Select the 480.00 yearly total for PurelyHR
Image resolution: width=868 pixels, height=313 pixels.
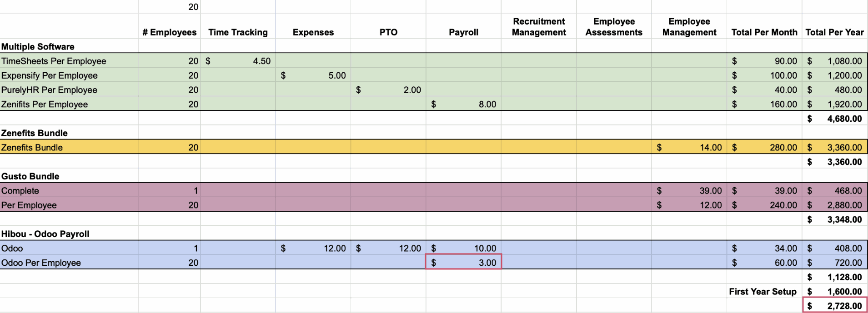(834, 90)
